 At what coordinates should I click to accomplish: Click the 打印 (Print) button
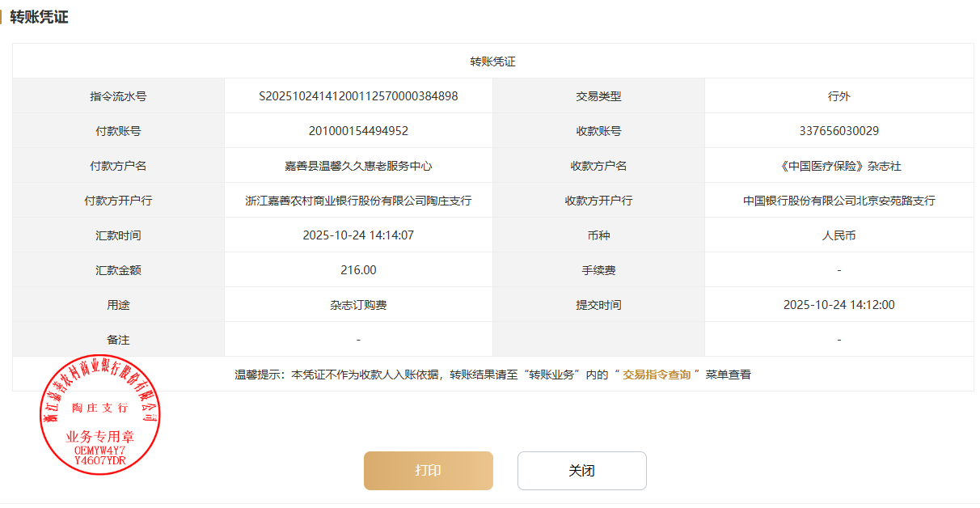click(428, 471)
